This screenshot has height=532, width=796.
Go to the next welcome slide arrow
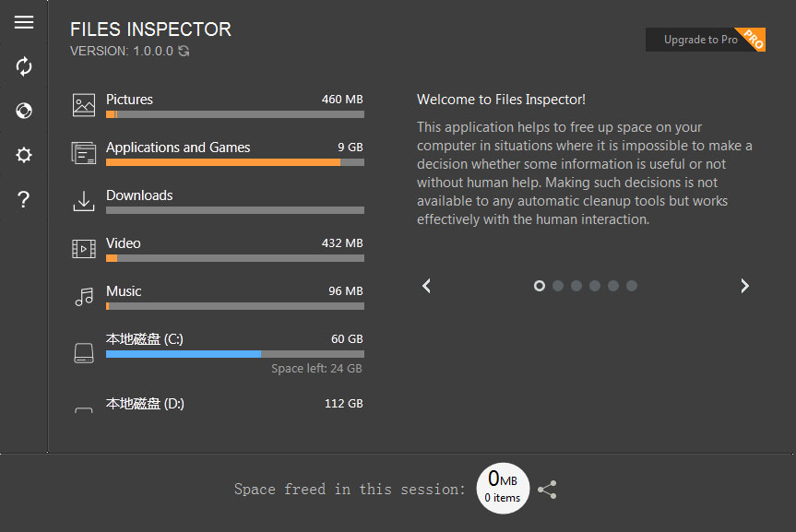744,286
